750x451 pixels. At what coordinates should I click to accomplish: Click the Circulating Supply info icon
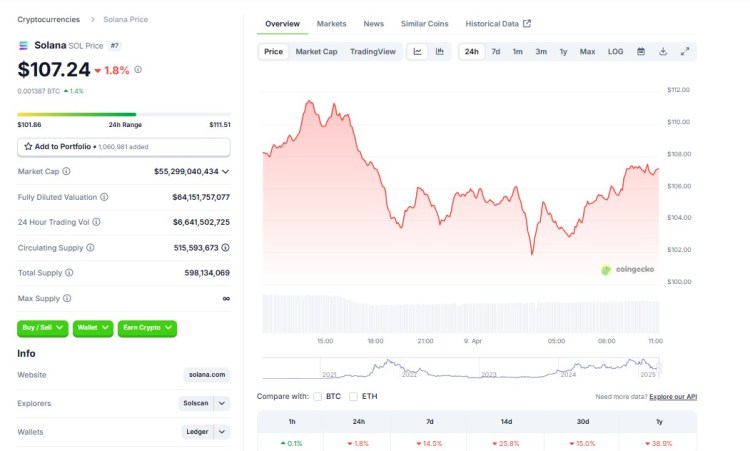90,247
